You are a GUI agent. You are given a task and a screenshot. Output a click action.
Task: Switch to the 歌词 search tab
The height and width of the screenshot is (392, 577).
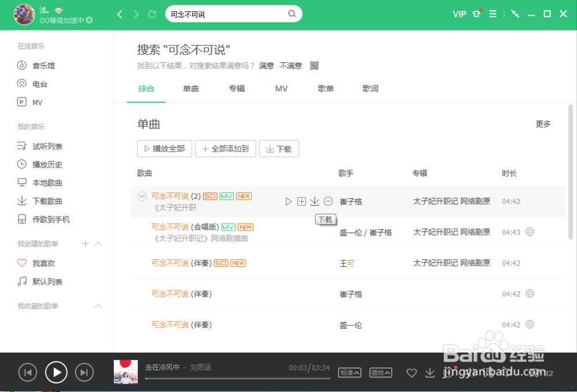[370, 89]
